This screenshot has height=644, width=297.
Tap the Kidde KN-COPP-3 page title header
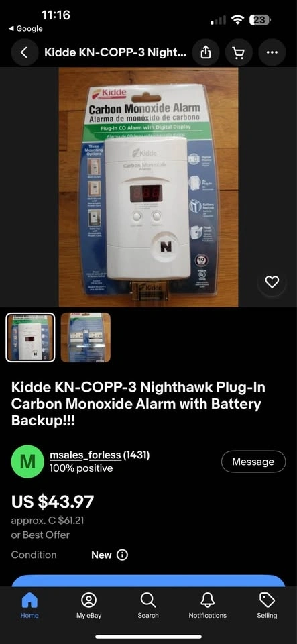tap(115, 52)
